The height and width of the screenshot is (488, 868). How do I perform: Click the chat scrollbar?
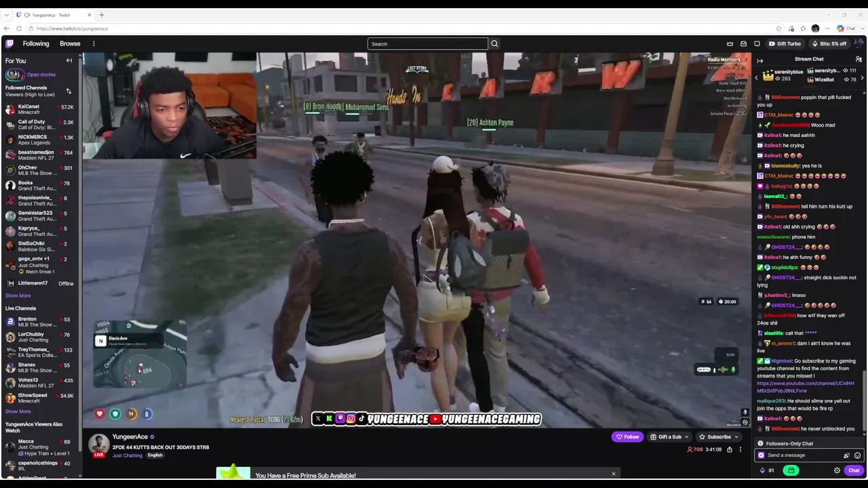864,400
